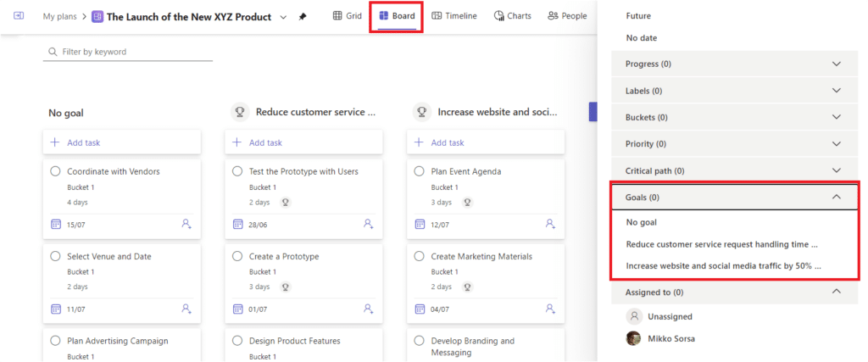Open the People tab

point(567,16)
